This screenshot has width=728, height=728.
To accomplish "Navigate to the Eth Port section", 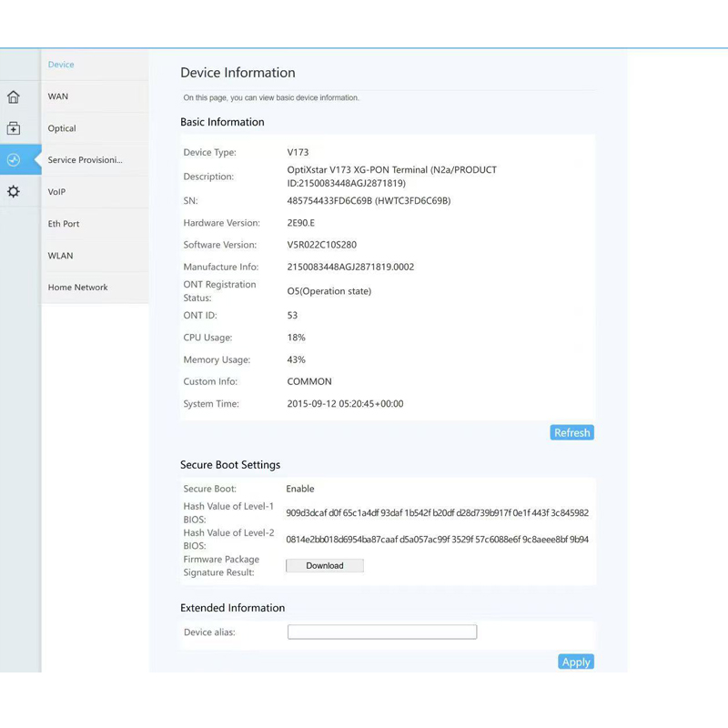I will click(64, 224).
